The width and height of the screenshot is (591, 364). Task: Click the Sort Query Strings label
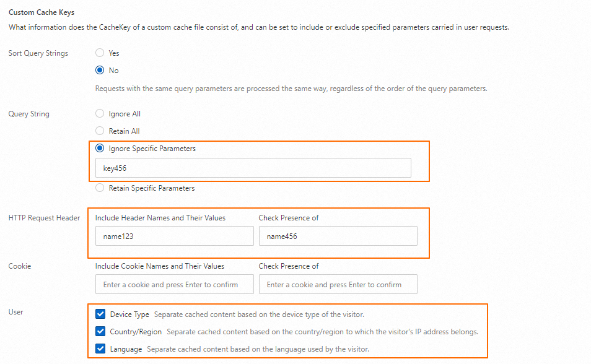(38, 53)
